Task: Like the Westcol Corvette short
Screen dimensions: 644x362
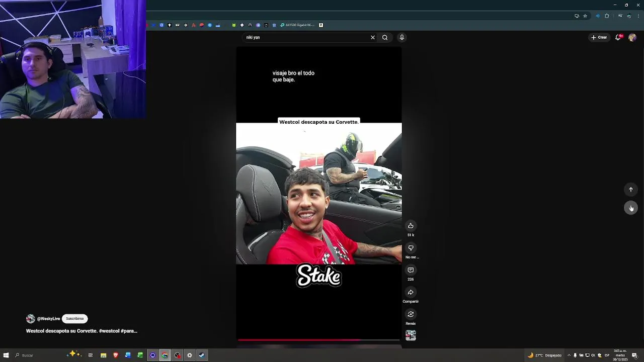Action: coord(411,226)
